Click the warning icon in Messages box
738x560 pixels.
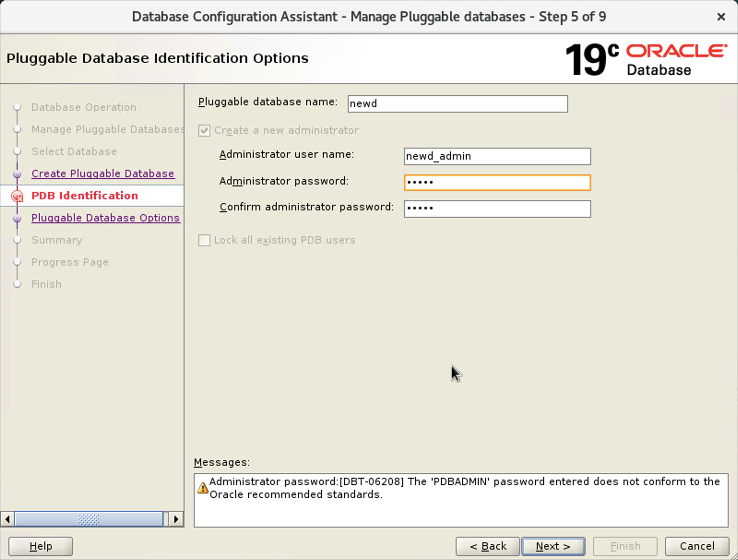[202, 488]
